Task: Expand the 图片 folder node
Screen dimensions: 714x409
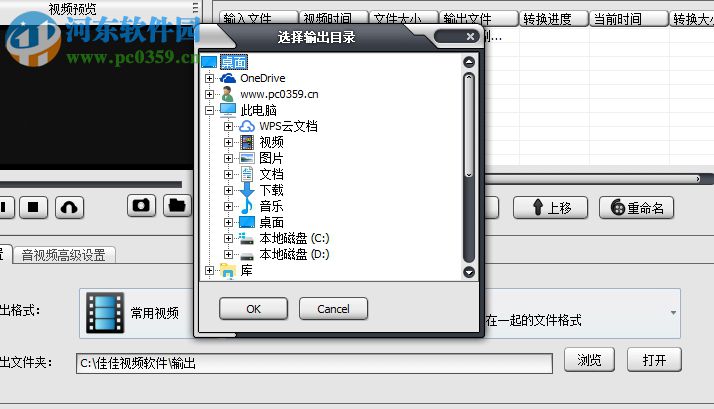Action: (x=229, y=158)
